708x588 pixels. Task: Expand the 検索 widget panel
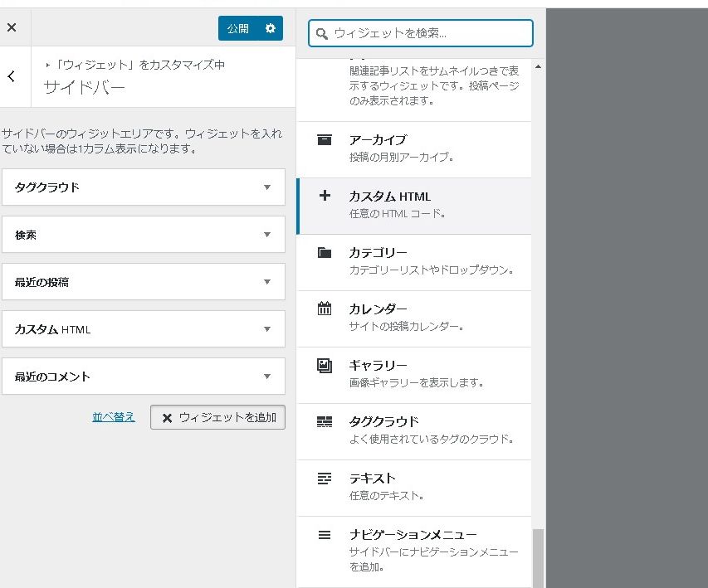click(x=266, y=235)
